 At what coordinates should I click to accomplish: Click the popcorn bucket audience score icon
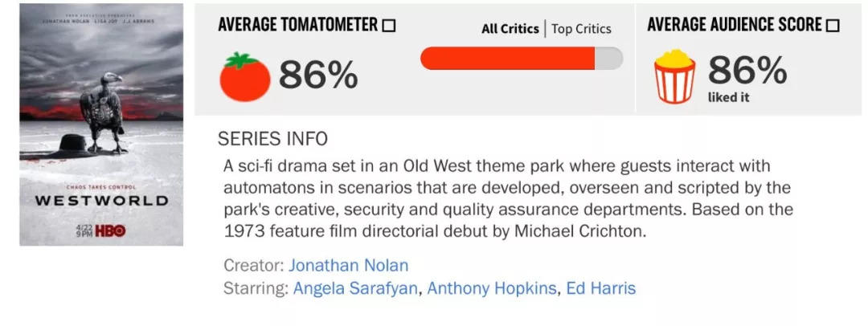[x=674, y=75]
